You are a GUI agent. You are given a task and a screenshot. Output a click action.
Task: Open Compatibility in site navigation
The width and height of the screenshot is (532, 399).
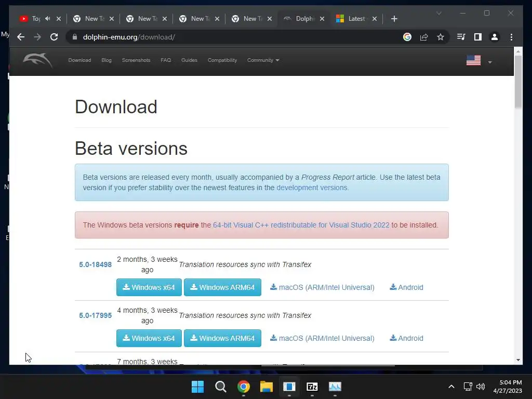222,60
